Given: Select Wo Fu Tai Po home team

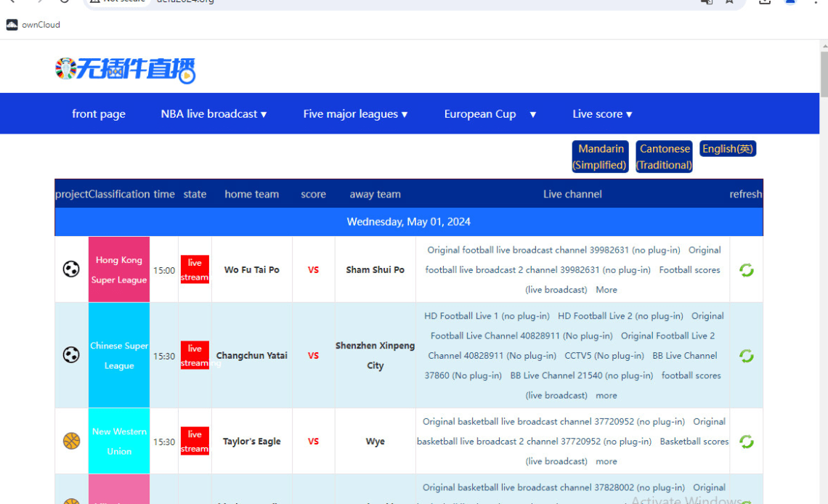Looking at the screenshot, I should click(x=252, y=269).
